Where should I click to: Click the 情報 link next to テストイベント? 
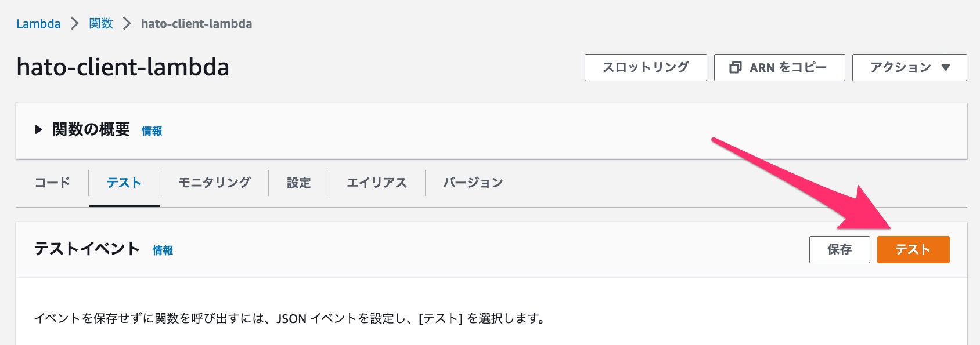point(163,251)
